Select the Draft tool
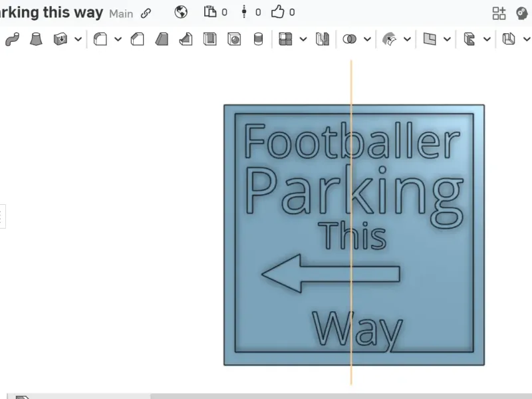This screenshot has height=399, width=532. point(162,39)
